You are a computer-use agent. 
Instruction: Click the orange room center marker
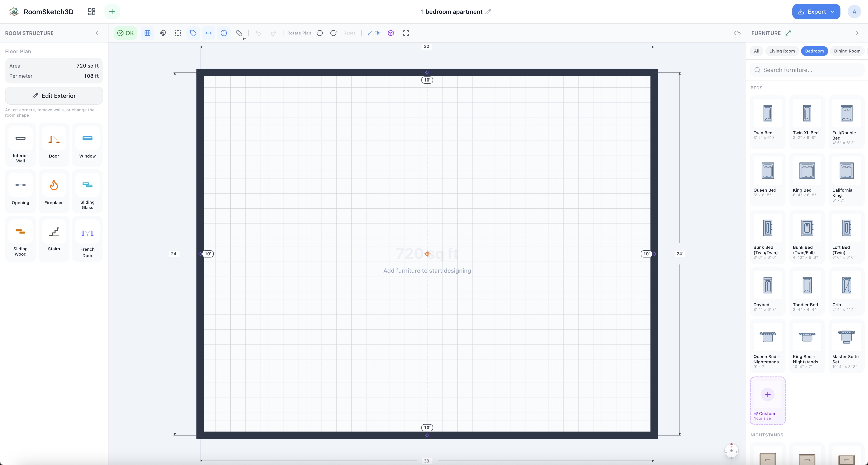pyautogui.click(x=427, y=254)
